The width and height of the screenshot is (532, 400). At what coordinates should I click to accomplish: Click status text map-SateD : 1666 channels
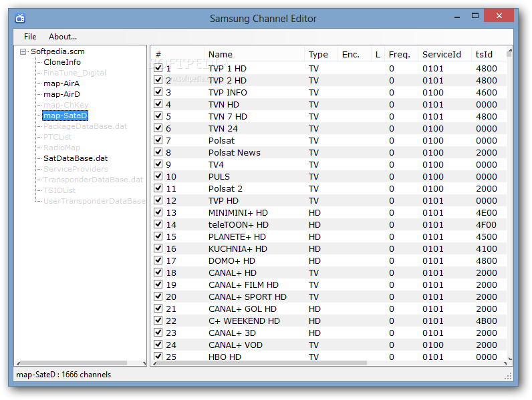(x=63, y=375)
